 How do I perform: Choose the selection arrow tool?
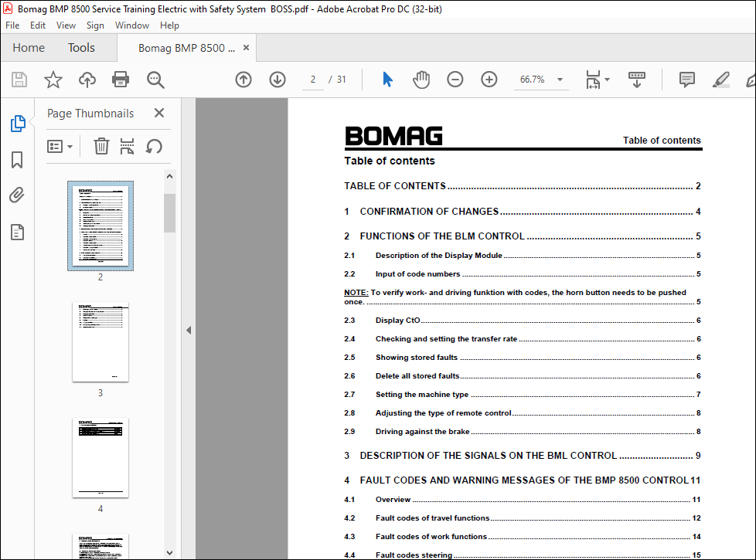coord(387,80)
